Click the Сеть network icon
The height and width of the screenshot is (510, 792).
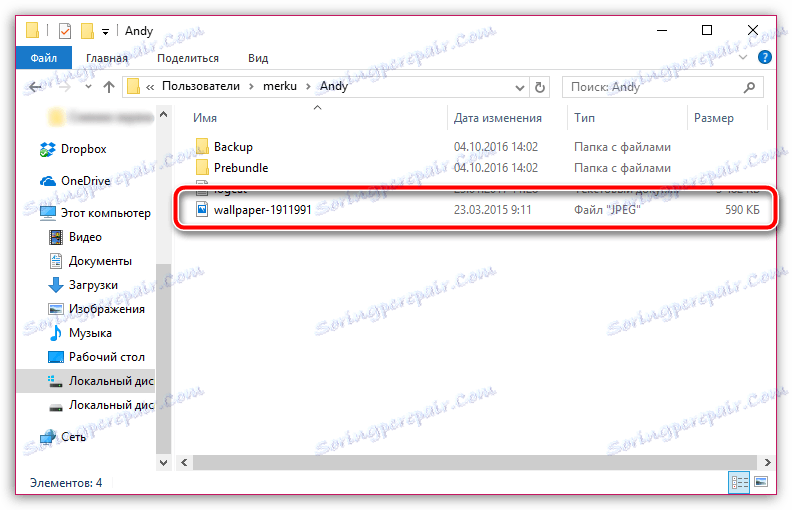click(x=48, y=437)
